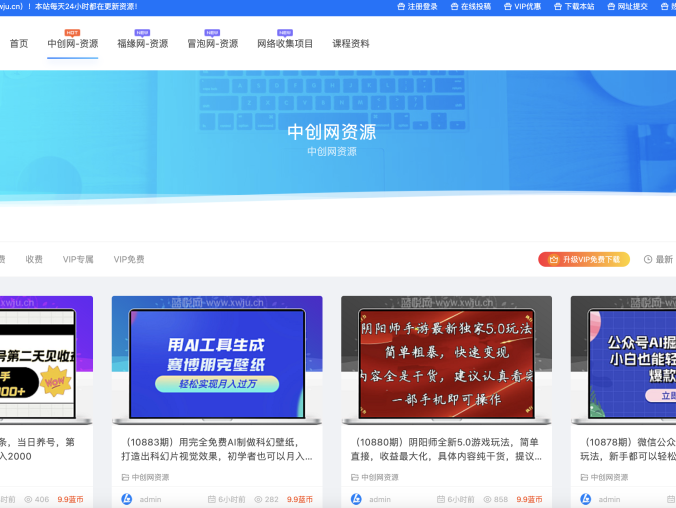Click the NEW badge above 福缘网-资源

[142, 33]
